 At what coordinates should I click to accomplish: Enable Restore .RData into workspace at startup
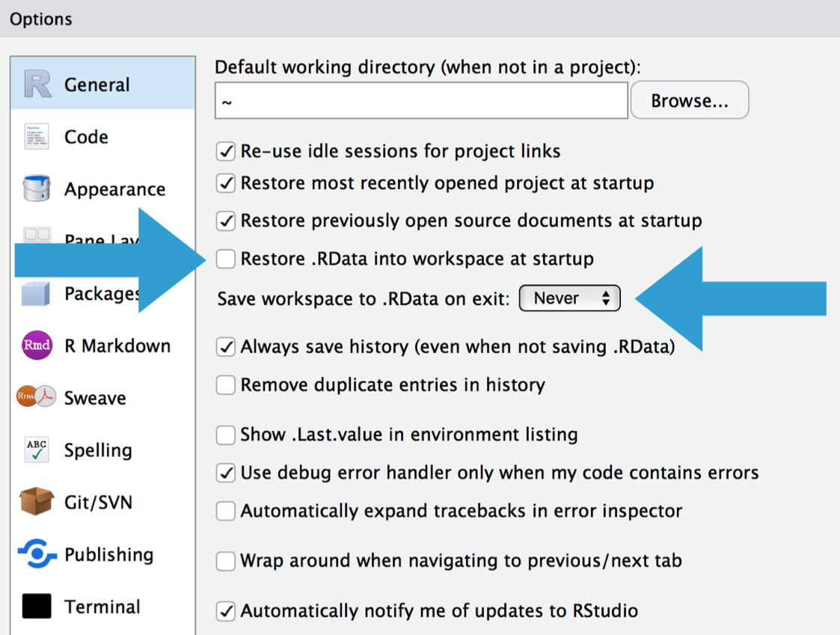point(226,259)
